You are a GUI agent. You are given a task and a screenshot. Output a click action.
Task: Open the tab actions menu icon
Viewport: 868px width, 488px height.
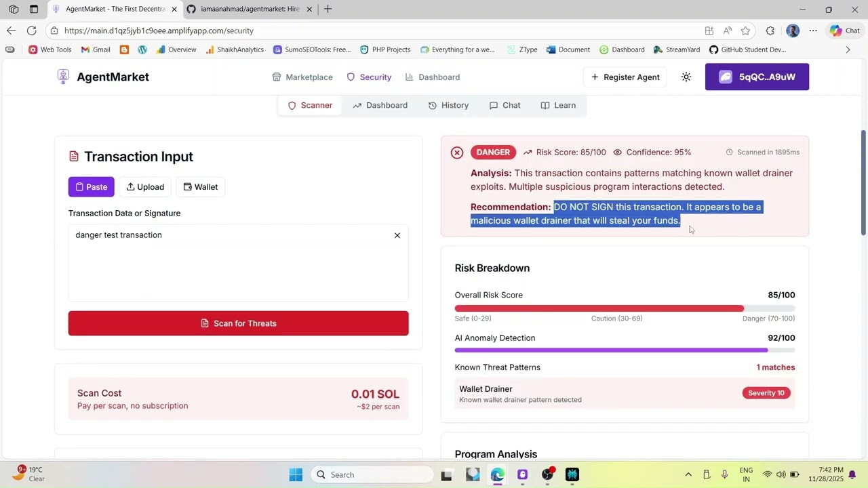tap(34, 9)
